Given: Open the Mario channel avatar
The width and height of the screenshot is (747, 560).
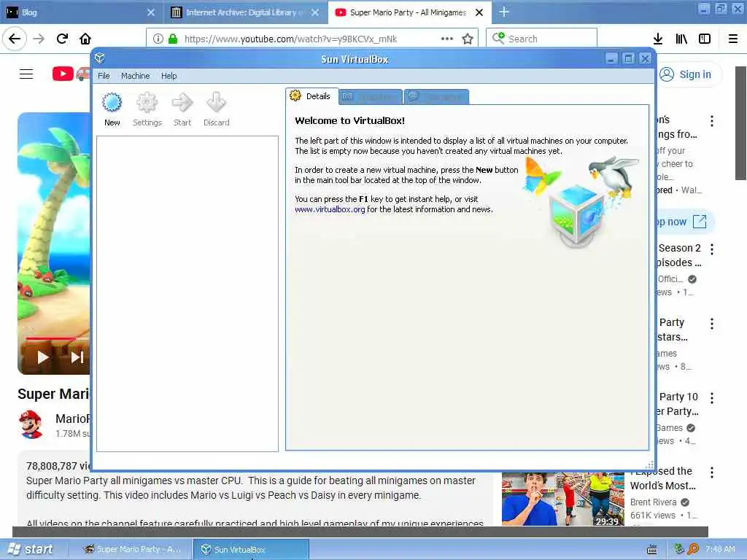Looking at the screenshot, I should pyautogui.click(x=31, y=424).
